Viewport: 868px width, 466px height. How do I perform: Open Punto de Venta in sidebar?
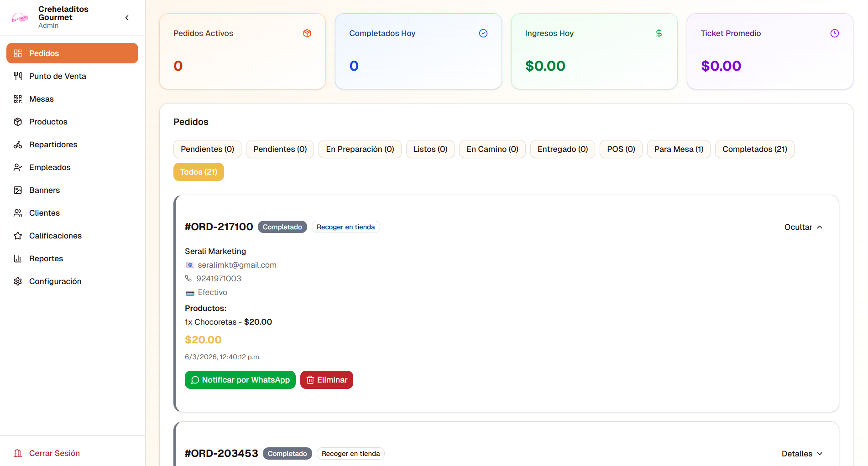click(72, 76)
